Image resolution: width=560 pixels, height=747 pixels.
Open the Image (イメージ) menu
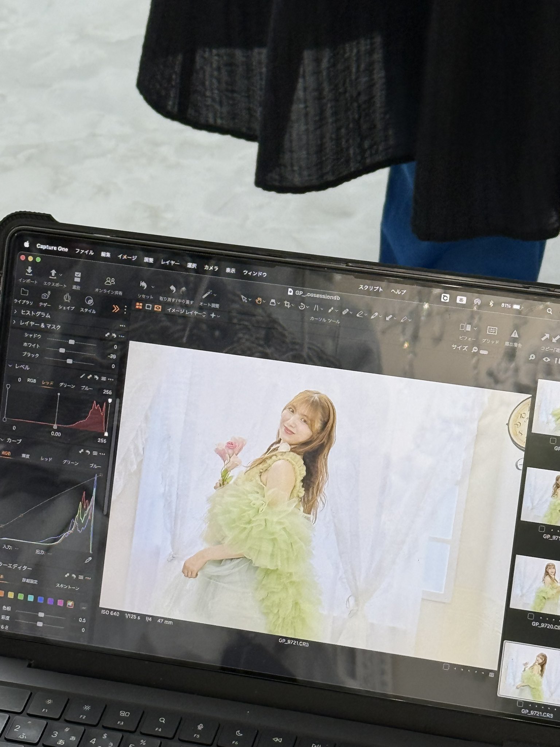pyautogui.click(x=127, y=257)
